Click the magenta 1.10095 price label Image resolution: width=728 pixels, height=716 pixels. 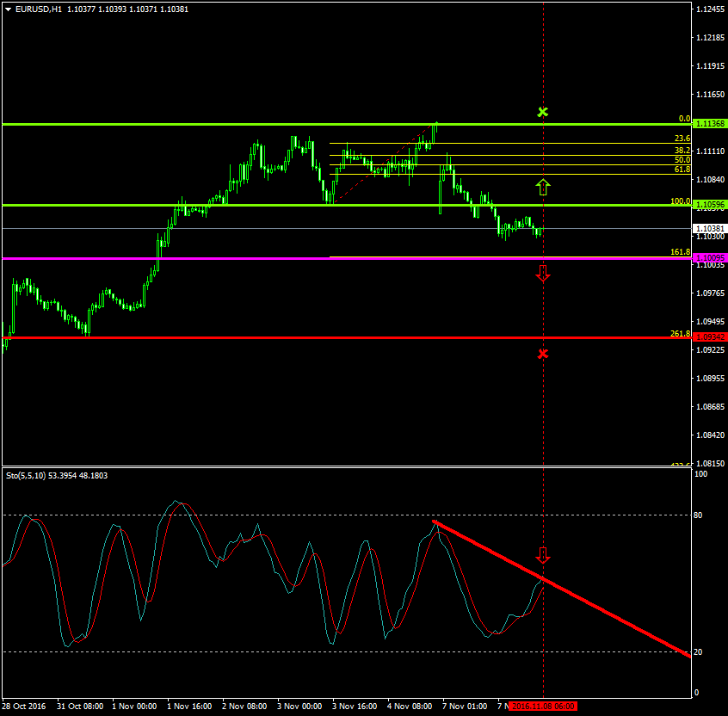click(x=709, y=257)
